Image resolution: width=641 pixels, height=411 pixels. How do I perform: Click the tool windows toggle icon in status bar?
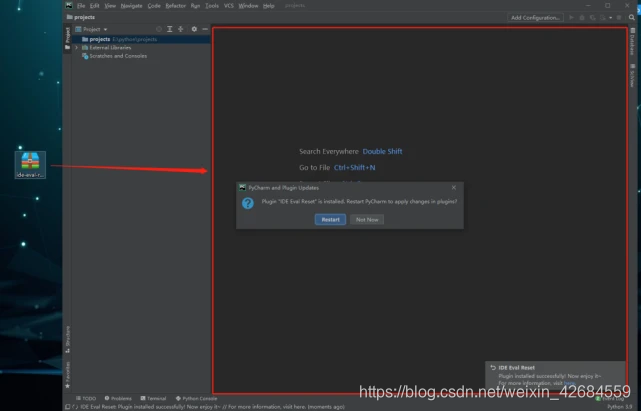[x=67, y=407]
